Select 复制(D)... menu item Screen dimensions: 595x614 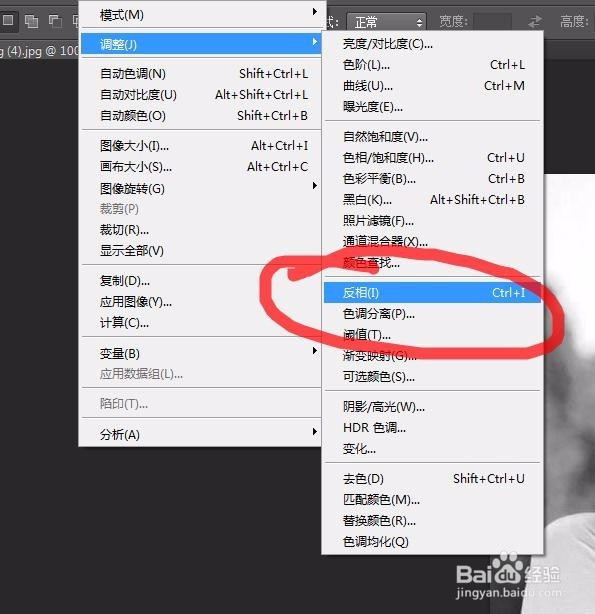202,281
